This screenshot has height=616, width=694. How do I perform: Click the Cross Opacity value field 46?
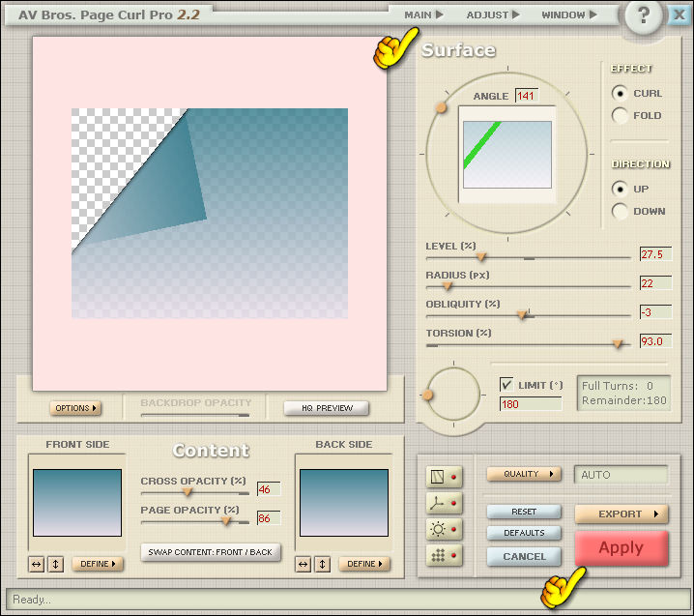269,489
